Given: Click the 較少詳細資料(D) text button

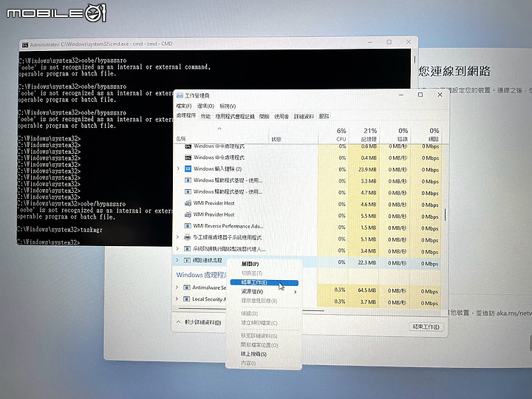Looking at the screenshot, I should coord(203,322).
